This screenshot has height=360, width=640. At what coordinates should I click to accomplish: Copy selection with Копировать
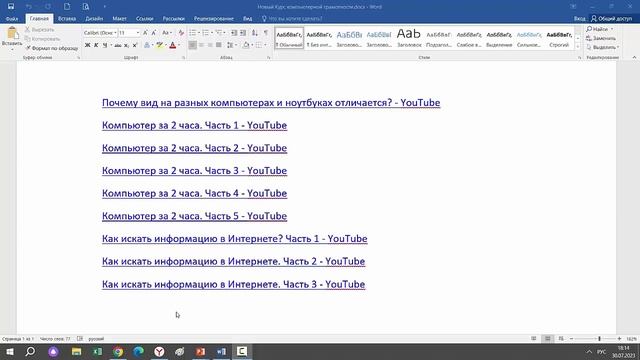[42, 39]
